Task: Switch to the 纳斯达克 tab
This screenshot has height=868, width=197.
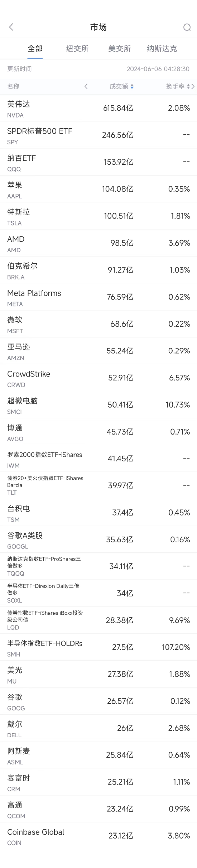Action: pos(162,49)
